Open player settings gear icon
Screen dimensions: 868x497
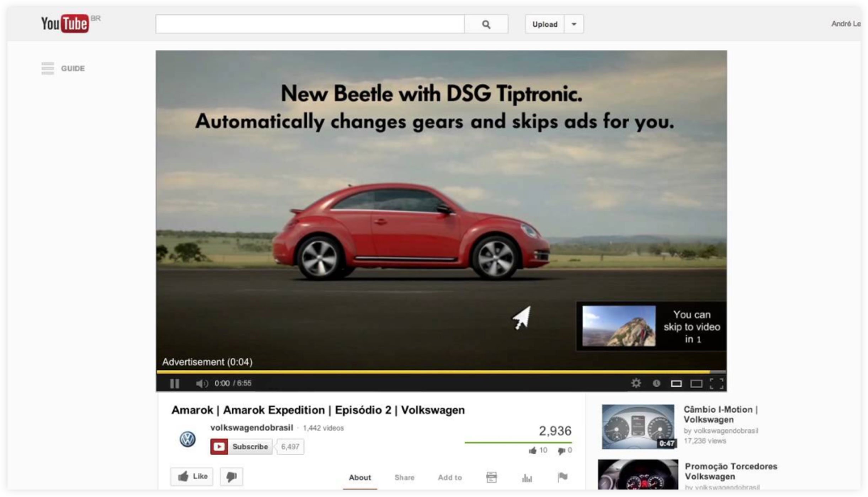point(636,383)
